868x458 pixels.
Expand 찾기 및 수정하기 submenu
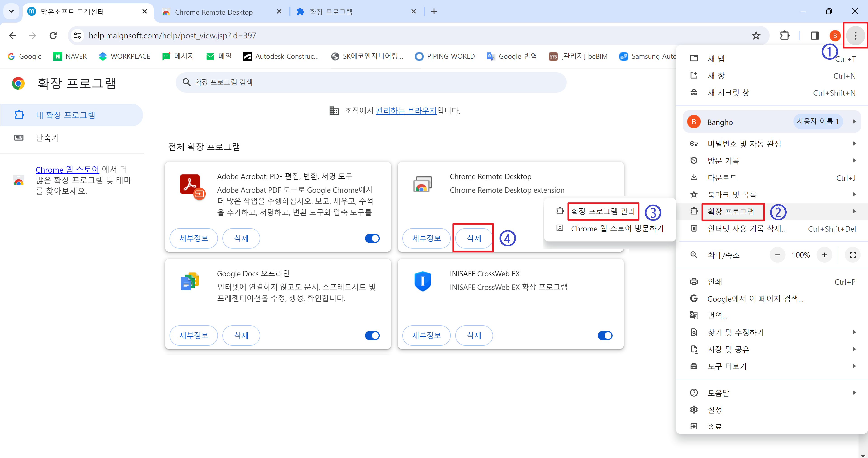pyautogui.click(x=772, y=332)
